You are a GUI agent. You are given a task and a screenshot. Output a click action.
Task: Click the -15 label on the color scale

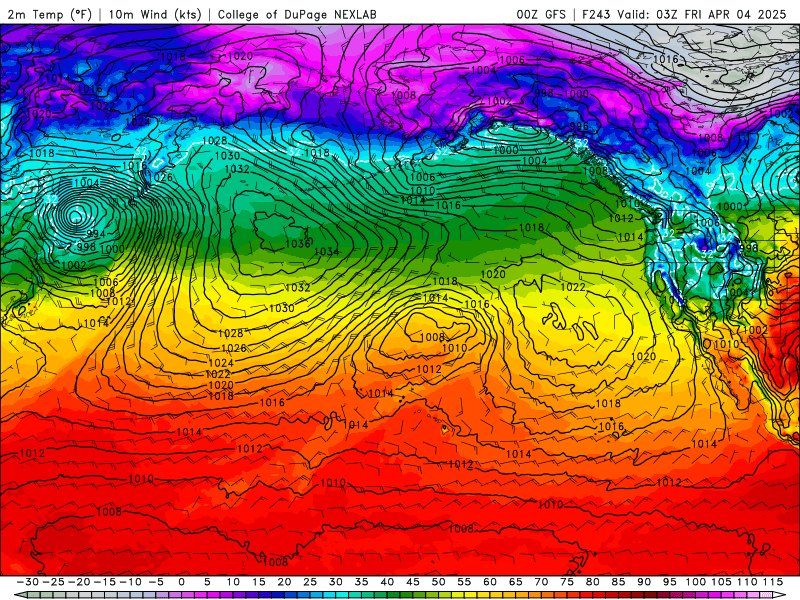pos(105,582)
